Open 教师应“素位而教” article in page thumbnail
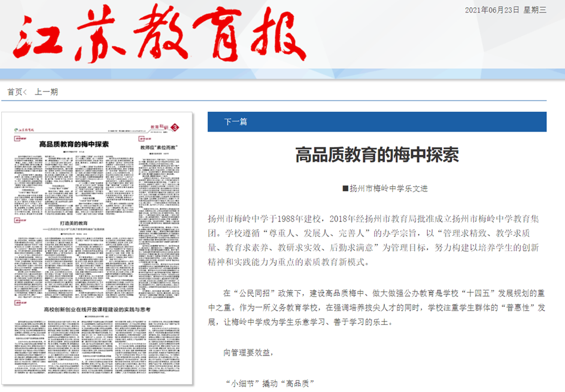The height and width of the screenshot is (392, 565). tap(159, 147)
